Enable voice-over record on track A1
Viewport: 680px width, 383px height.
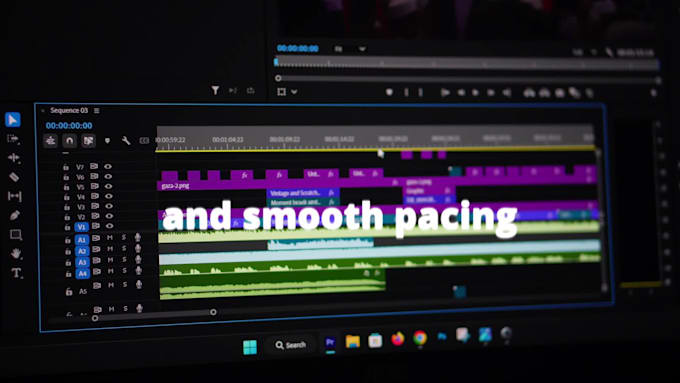click(137, 237)
